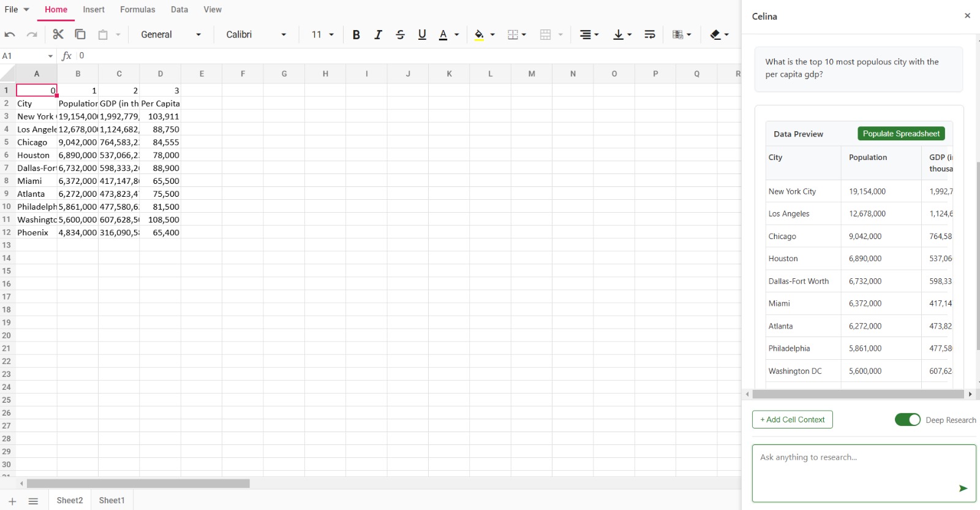Image resolution: width=980 pixels, height=510 pixels.
Task: Switch to the Insert tab
Action: (94, 9)
